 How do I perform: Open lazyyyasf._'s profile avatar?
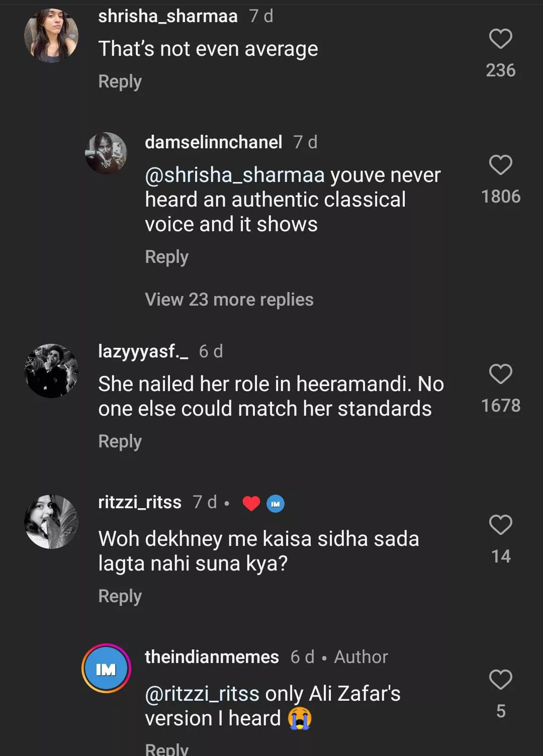click(51, 371)
